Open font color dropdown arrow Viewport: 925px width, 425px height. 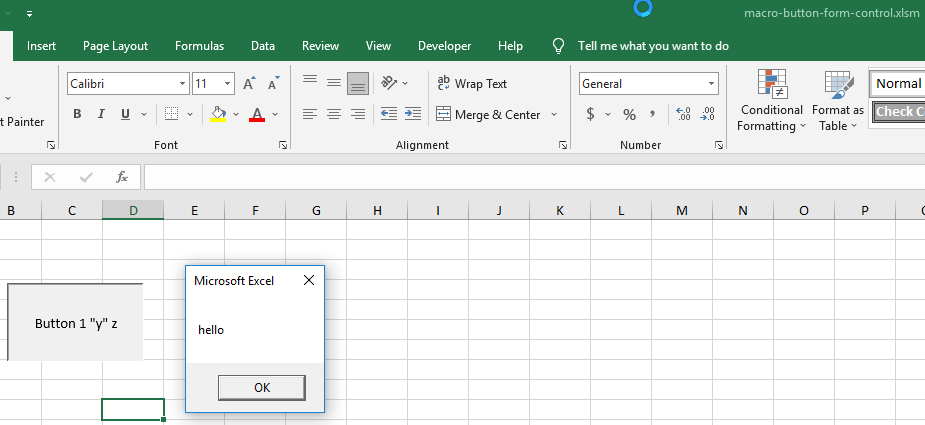pos(275,114)
